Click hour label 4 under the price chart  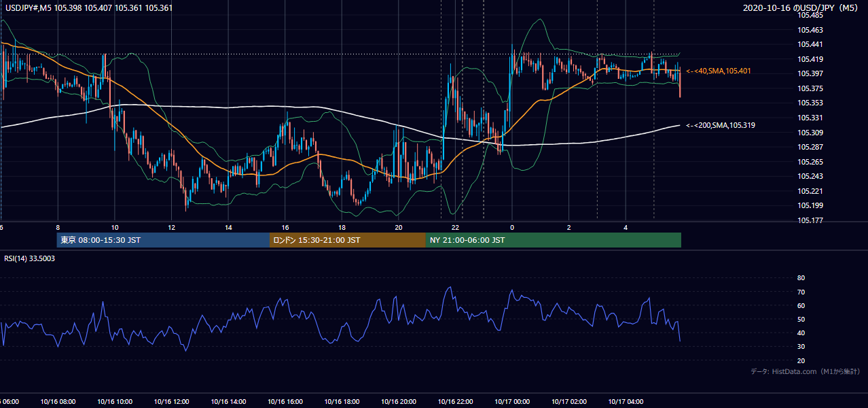coord(626,228)
